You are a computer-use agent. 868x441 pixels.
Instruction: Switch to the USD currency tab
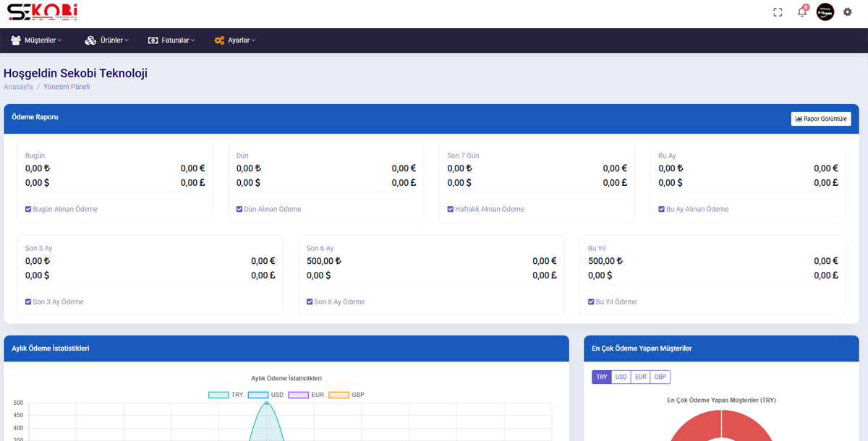pyautogui.click(x=621, y=377)
